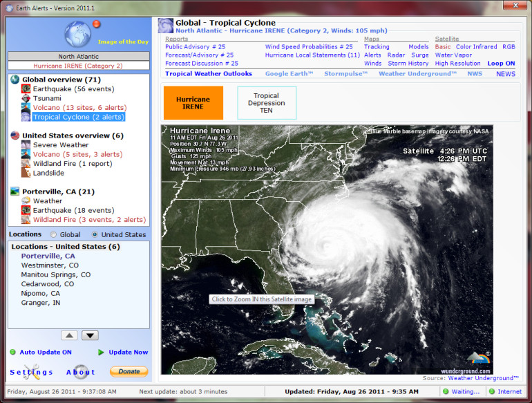Open the Google Earth link

click(289, 74)
